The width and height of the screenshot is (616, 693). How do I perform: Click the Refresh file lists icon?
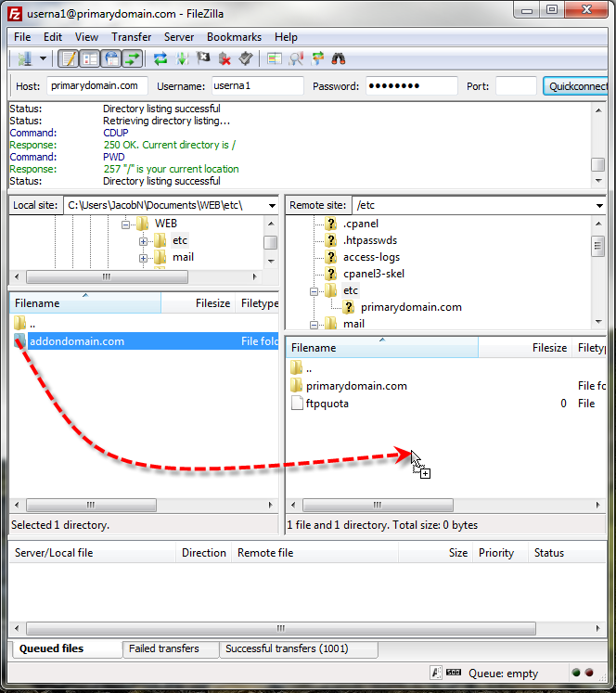coord(160,58)
